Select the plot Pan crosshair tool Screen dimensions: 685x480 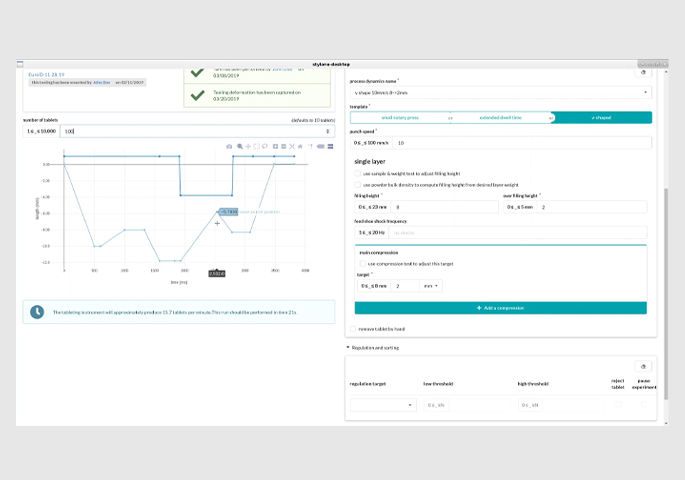pyautogui.click(x=248, y=146)
